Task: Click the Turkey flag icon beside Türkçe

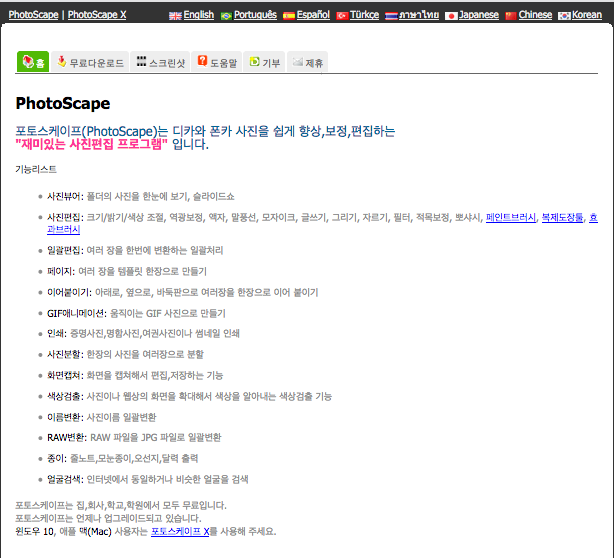Action: click(x=342, y=16)
